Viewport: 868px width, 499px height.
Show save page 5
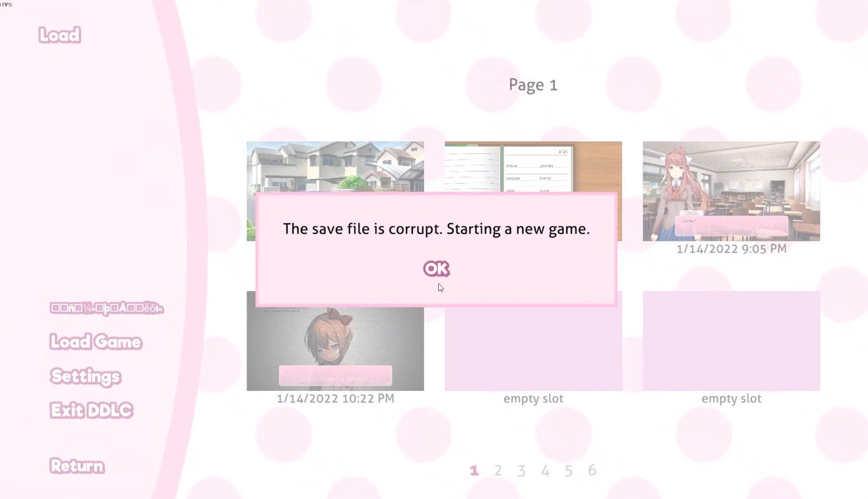pyautogui.click(x=569, y=471)
